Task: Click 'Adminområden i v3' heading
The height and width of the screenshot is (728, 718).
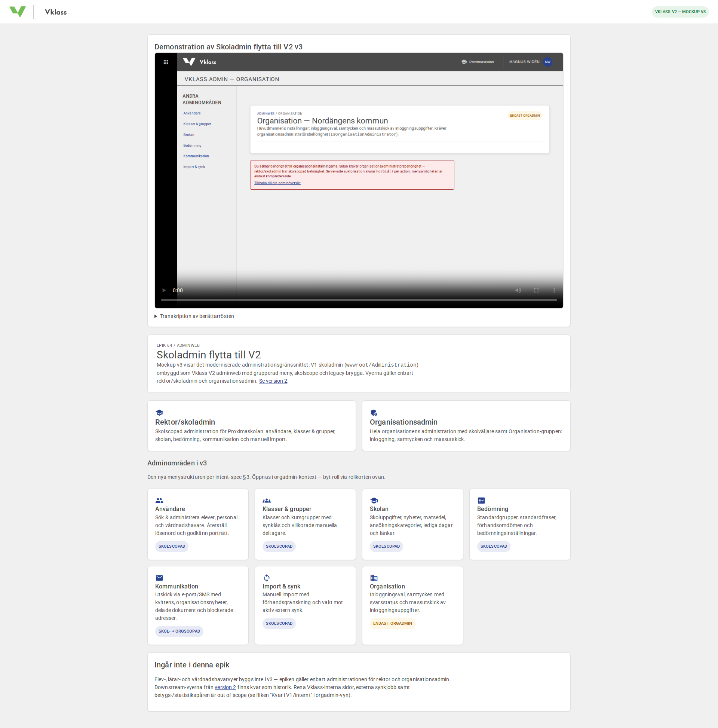Action: [177, 463]
